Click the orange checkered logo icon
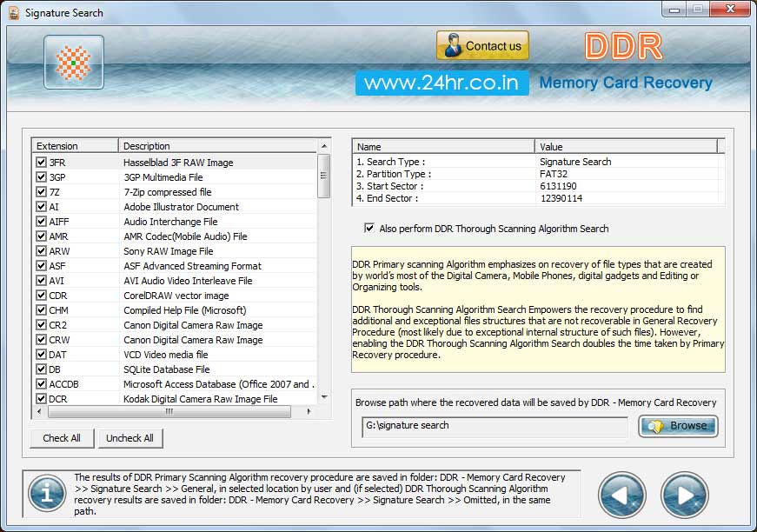757x532 pixels. (x=73, y=63)
